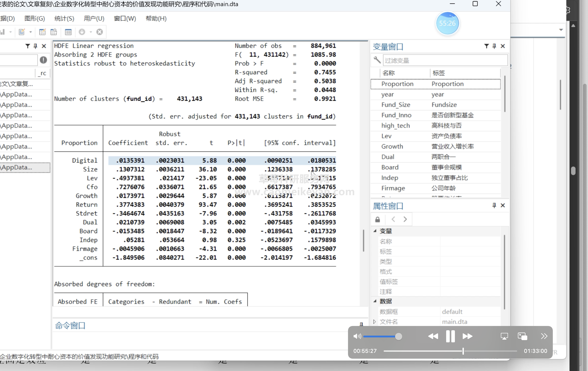Open the Data Browser icon
The image size is (588, 371).
click(x=54, y=32)
